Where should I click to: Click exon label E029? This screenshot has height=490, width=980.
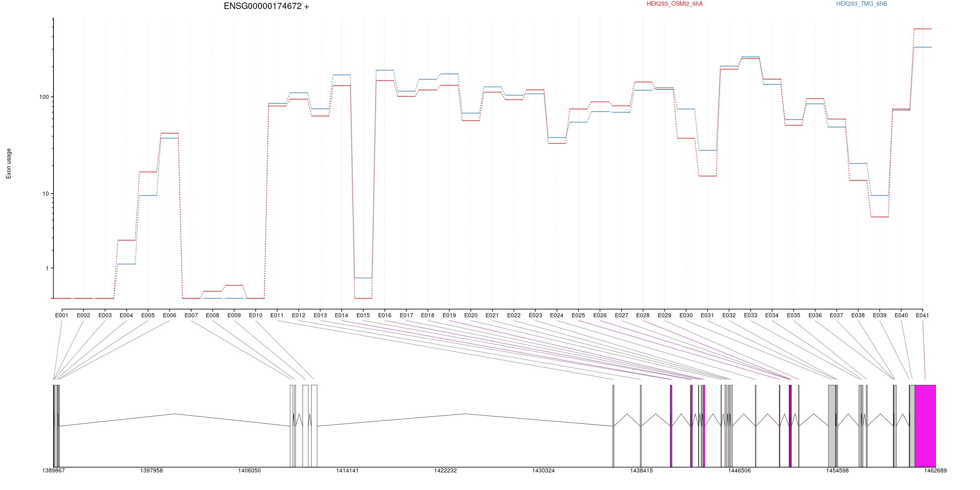664,315
